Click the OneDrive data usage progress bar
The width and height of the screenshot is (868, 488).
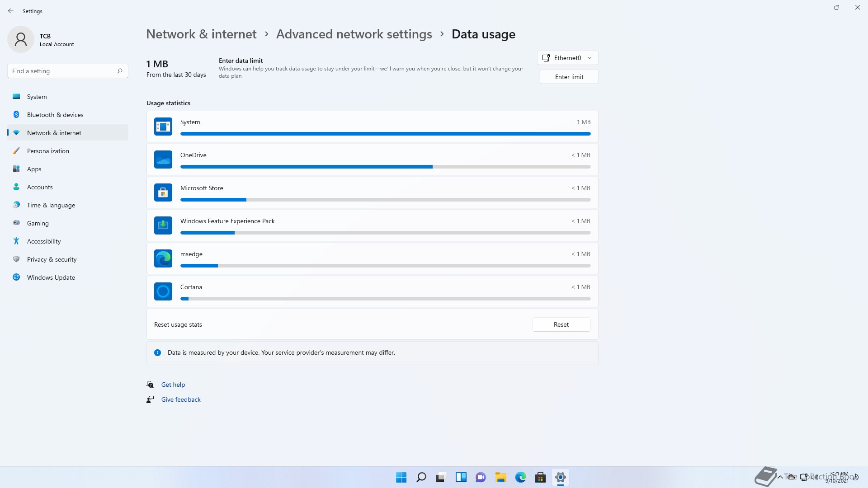pyautogui.click(x=385, y=167)
